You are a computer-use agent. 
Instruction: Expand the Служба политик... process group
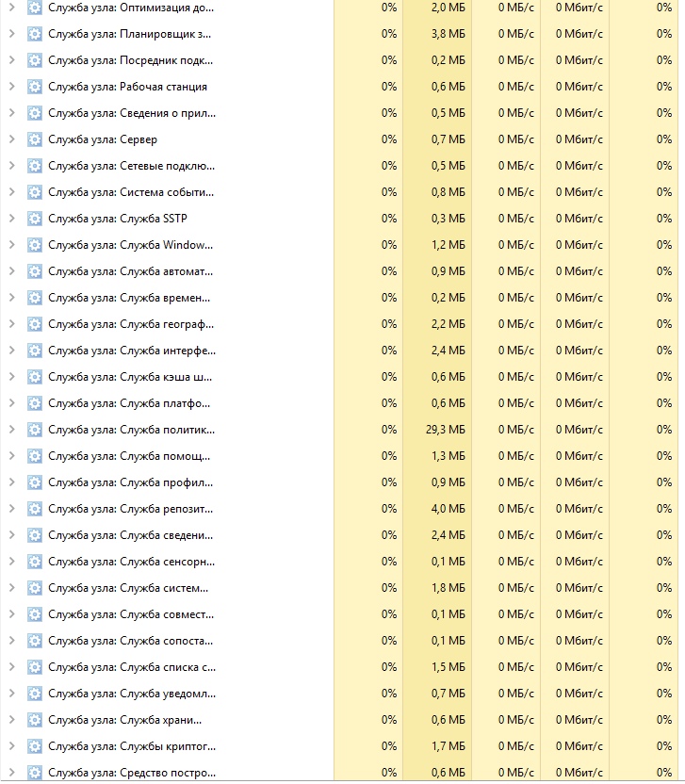(11, 430)
